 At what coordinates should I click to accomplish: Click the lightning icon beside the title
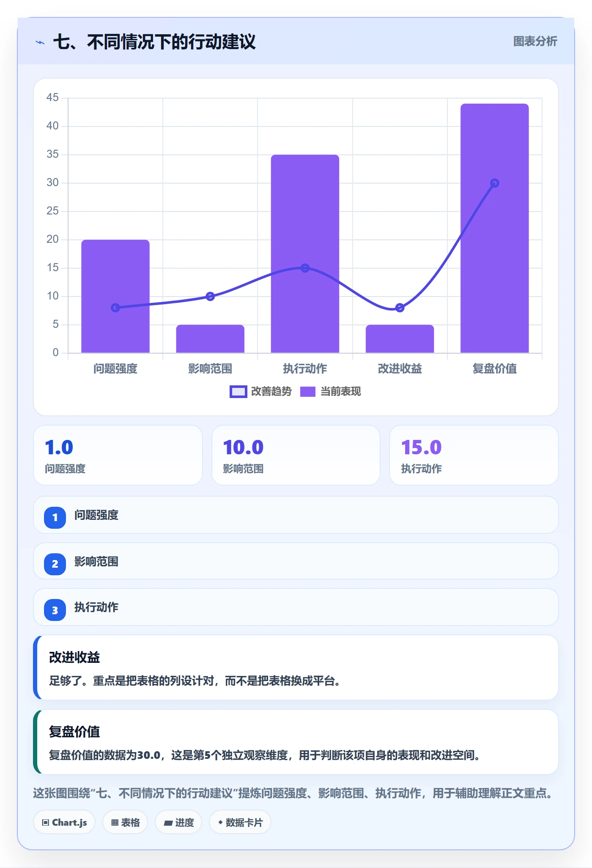(x=40, y=42)
